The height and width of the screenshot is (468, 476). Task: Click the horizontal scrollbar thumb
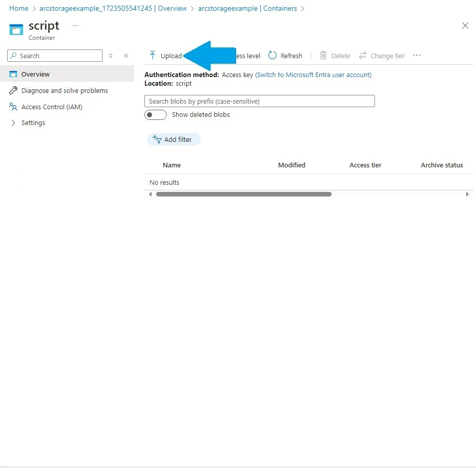click(x=244, y=194)
